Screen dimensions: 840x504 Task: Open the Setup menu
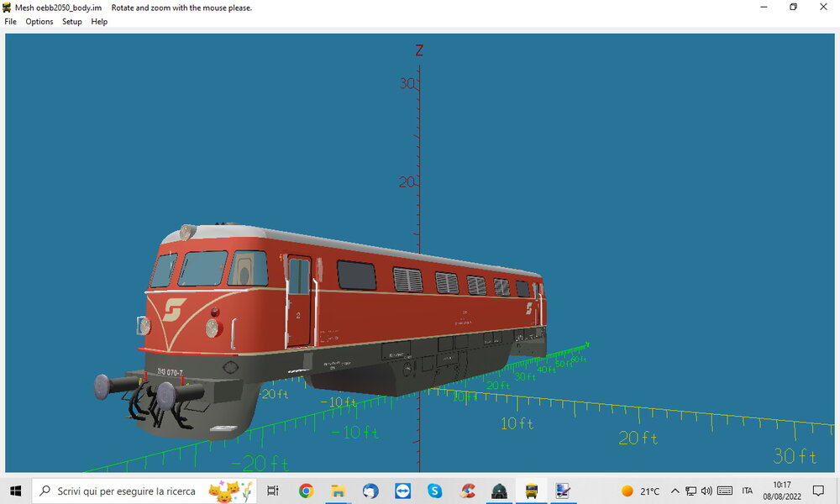coord(71,22)
